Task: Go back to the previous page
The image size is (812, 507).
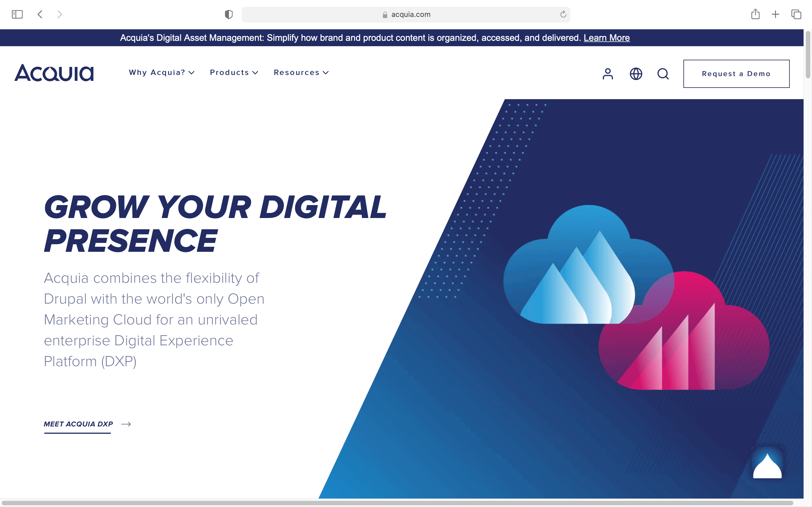Action: 40,14
